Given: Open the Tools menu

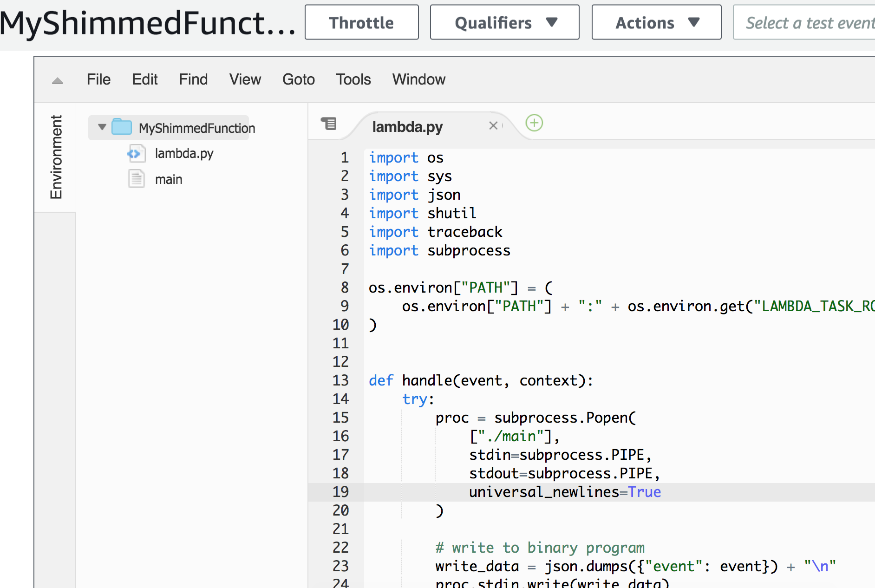Looking at the screenshot, I should point(353,79).
